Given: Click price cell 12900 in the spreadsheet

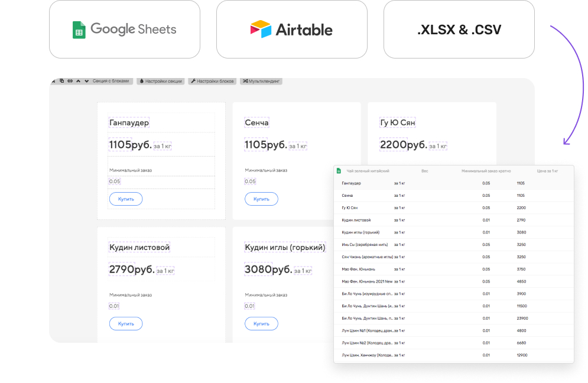Looking at the screenshot, I should pos(522,355).
